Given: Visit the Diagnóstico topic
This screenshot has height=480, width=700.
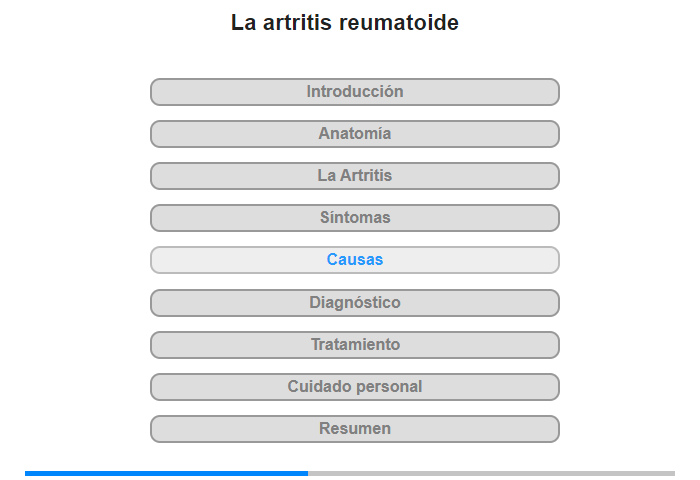Looking at the screenshot, I should click(x=354, y=303).
